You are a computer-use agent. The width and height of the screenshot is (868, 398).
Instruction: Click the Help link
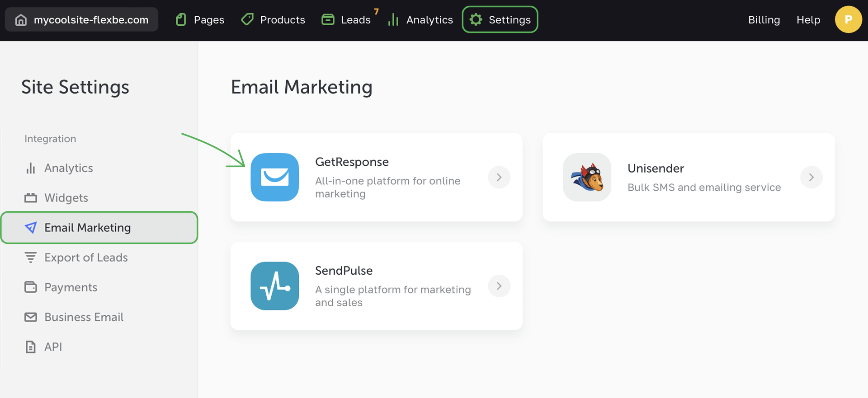[x=808, y=20]
